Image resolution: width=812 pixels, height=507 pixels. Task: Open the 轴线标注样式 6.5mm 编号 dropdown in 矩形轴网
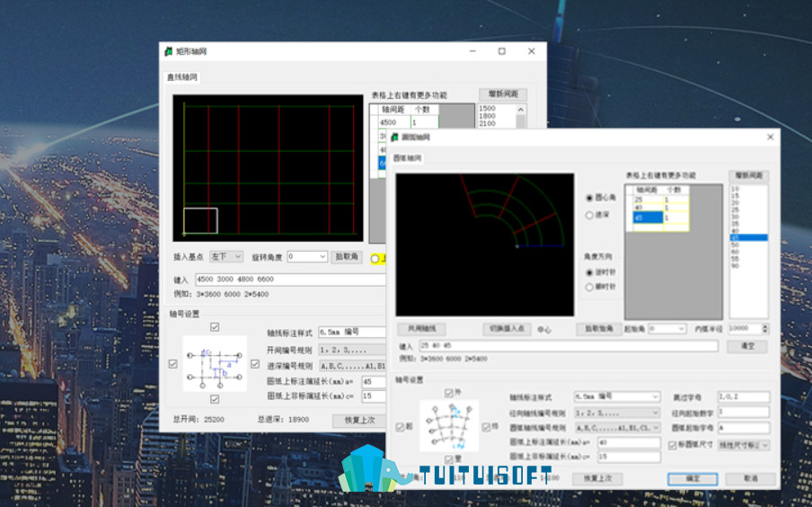tap(352, 333)
